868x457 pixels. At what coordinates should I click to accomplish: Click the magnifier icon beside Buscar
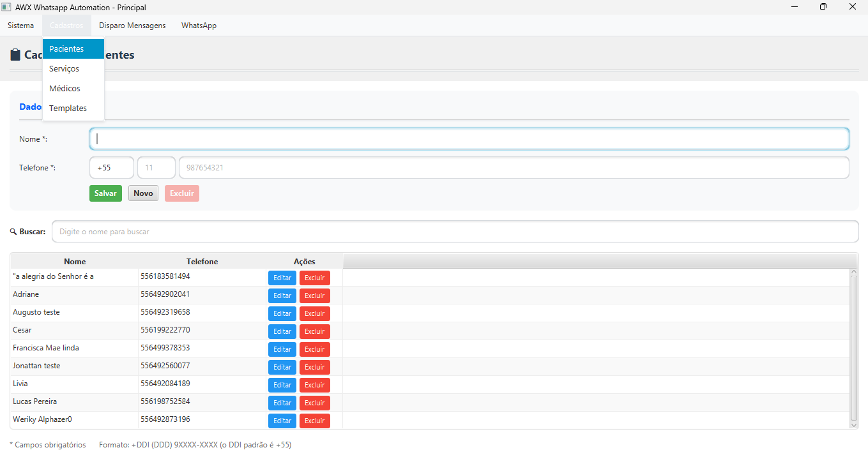pyautogui.click(x=13, y=232)
